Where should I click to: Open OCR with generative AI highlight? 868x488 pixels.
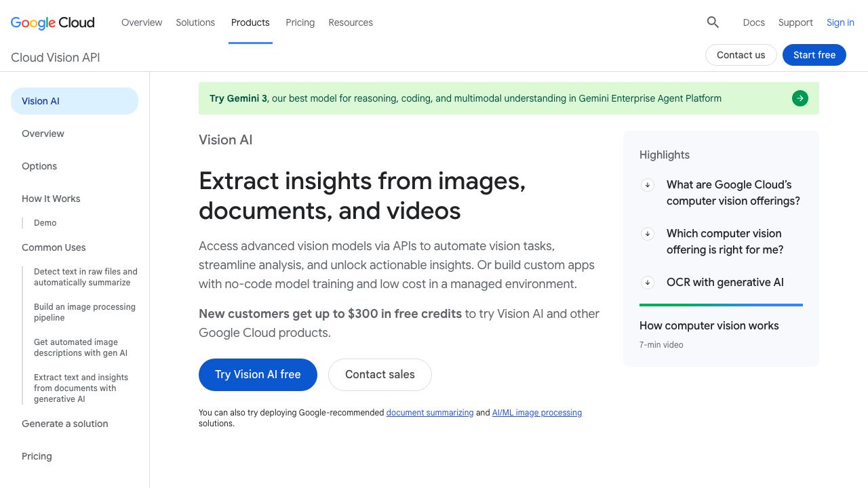pos(725,282)
